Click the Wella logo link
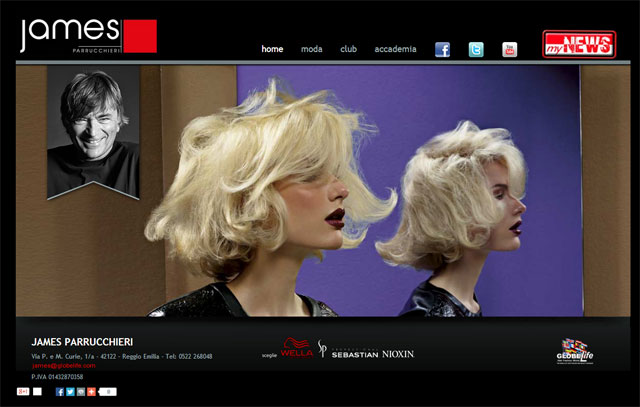The image size is (640, 407). pyautogui.click(x=297, y=348)
